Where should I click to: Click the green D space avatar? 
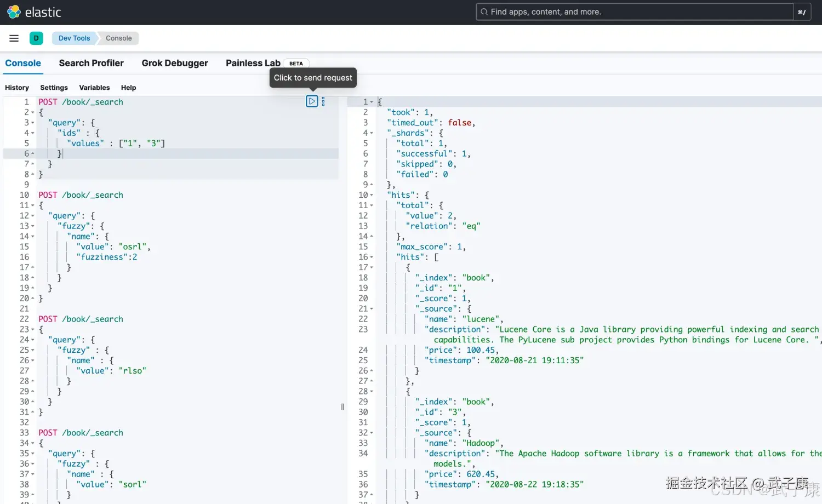(36, 38)
